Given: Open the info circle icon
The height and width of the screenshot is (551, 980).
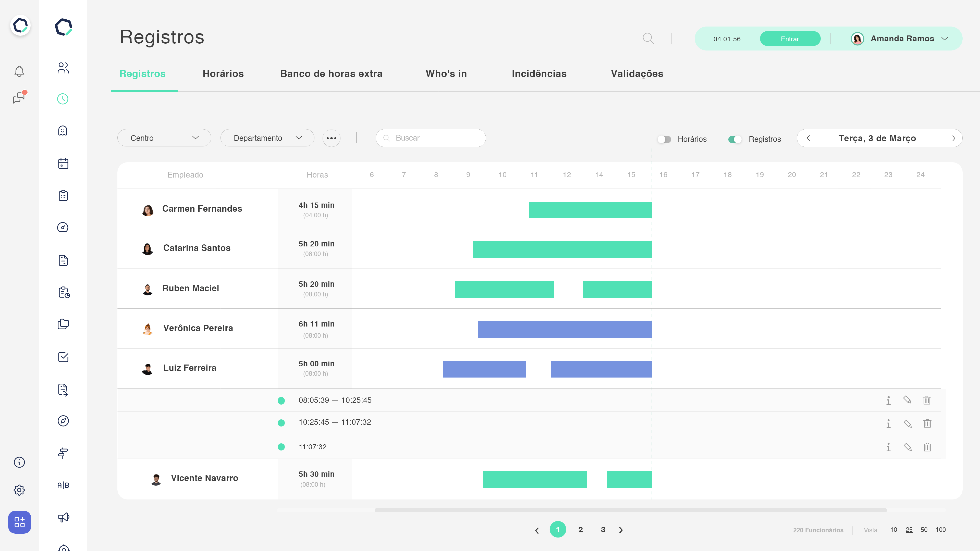Looking at the screenshot, I should coord(19,462).
